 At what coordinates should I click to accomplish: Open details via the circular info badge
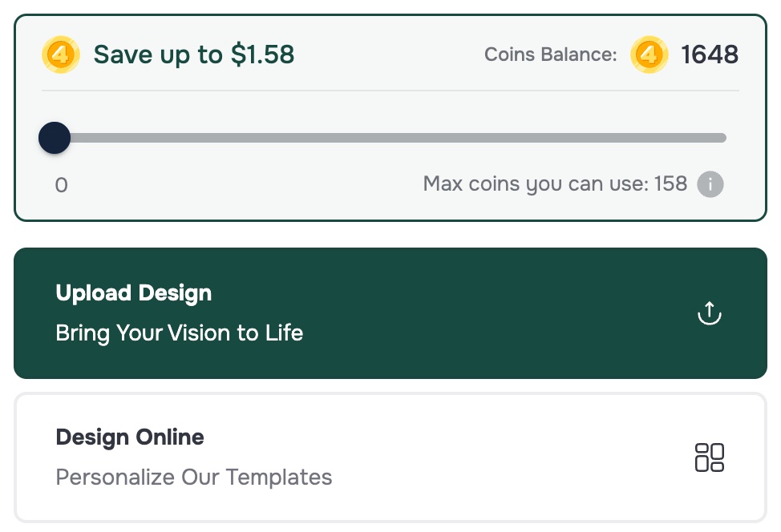click(x=710, y=184)
